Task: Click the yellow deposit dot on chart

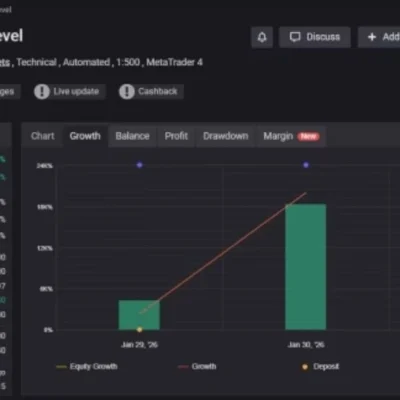Action: click(140, 329)
